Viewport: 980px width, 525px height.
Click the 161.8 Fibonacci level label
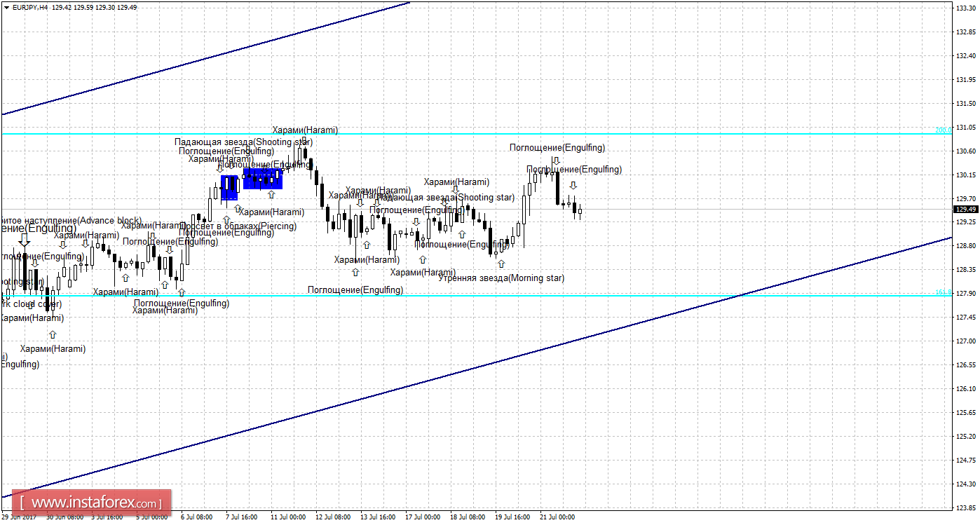[x=943, y=292]
